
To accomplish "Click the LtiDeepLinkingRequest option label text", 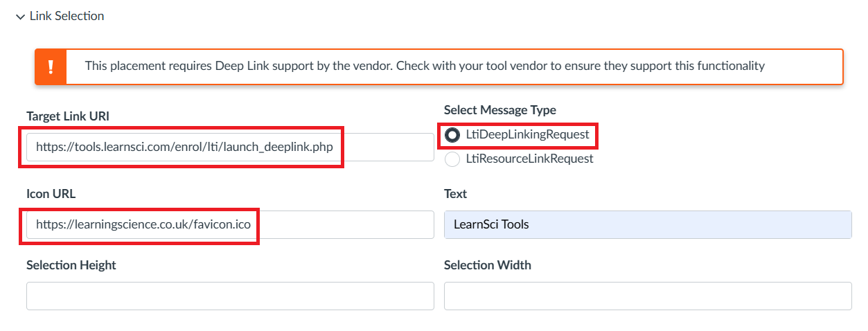I will coord(527,135).
